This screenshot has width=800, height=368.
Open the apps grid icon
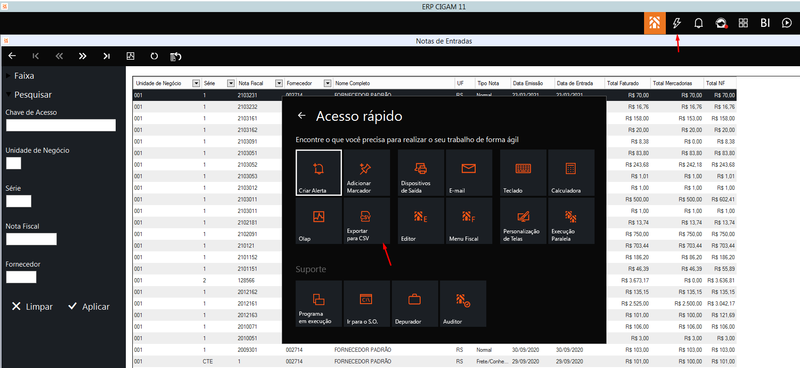click(x=743, y=23)
